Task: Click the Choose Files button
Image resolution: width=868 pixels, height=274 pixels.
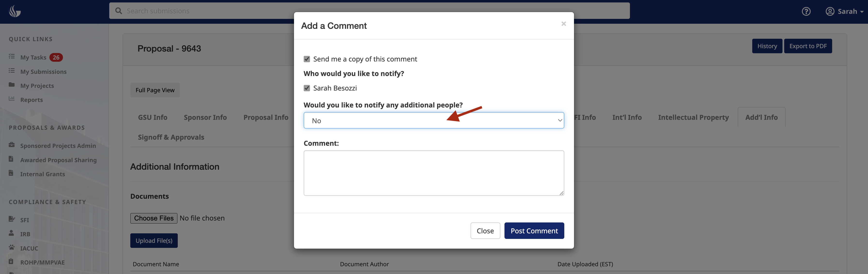Action: pyautogui.click(x=154, y=218)
